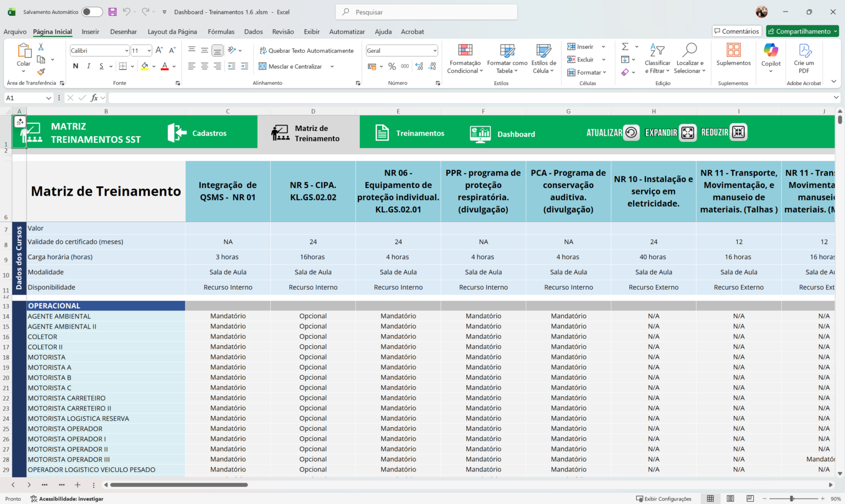Click the EXPANDIR icon in the sheet header
This screenshot has height=504, width=845.
pos(688,132)
